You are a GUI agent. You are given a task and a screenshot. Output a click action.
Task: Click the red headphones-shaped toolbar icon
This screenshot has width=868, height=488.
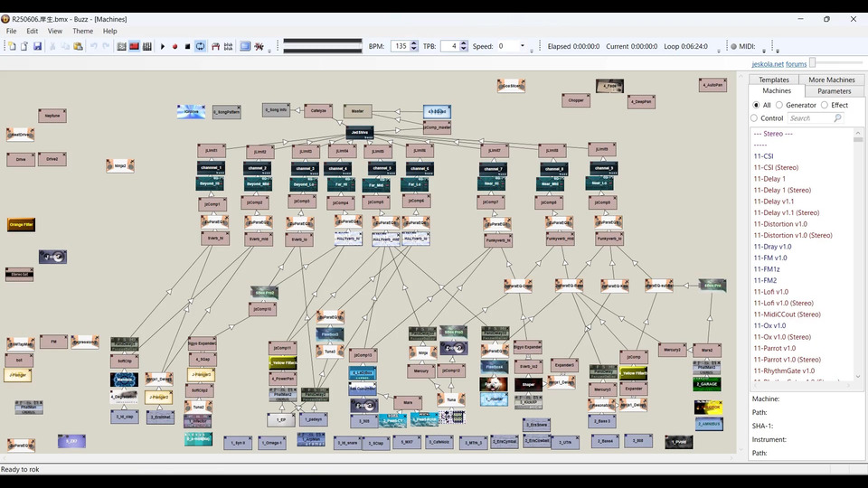click(215, 46)
